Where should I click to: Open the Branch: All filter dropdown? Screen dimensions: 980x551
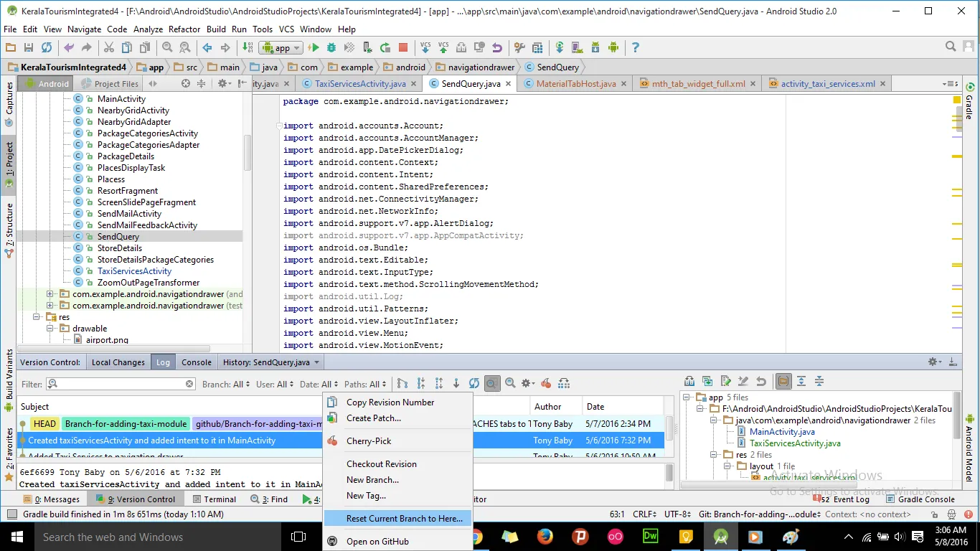click(x=226, y=385)
